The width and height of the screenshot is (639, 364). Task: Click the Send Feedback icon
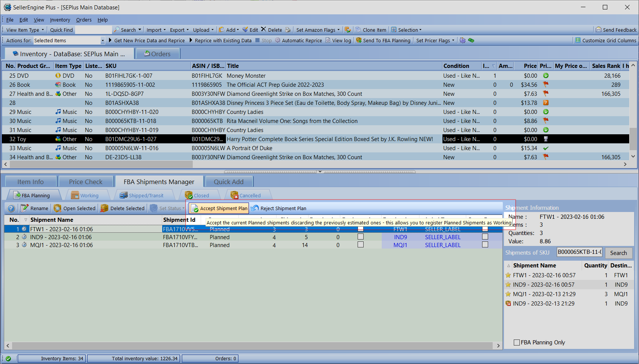[x=598, y=30]
